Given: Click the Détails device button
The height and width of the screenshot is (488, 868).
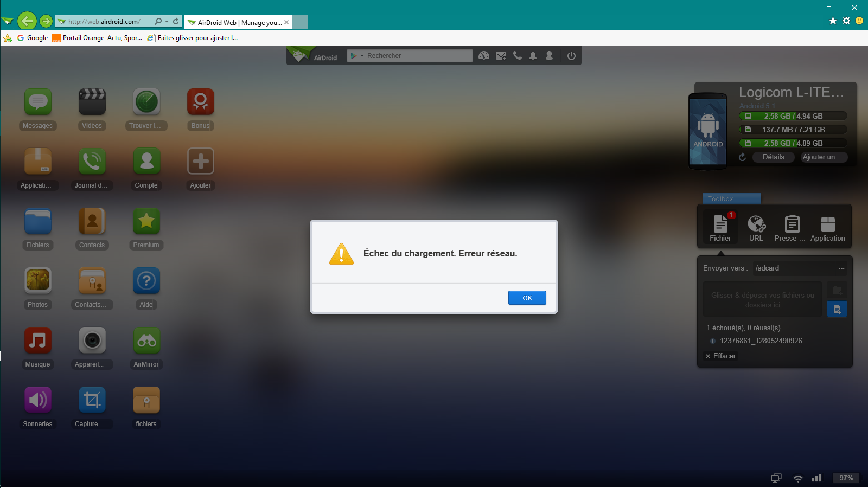Looking at the screenshot, I should pos(773,157).
